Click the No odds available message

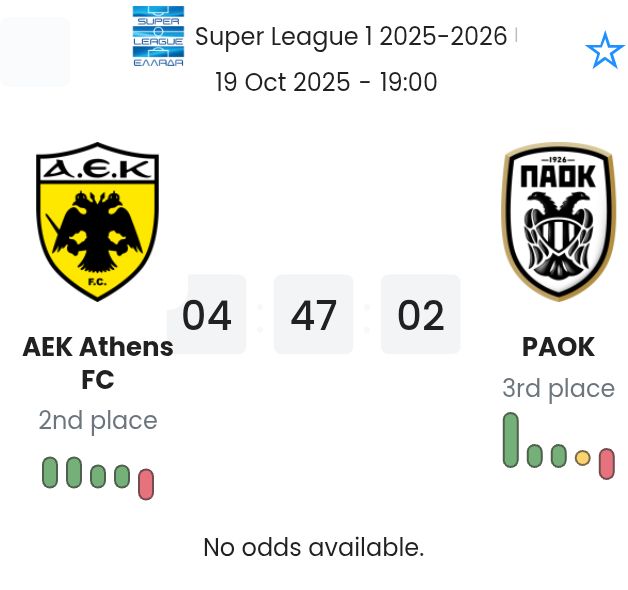(314, 547)
